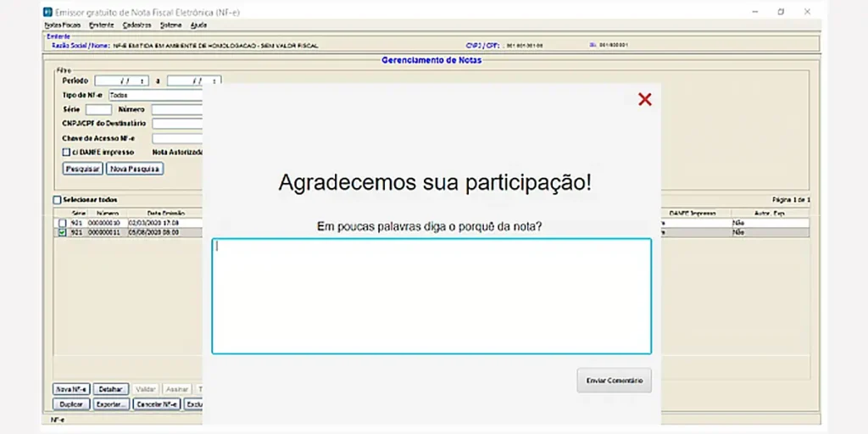
Task: Click the Série filter input field
Action: pos(97,109)
